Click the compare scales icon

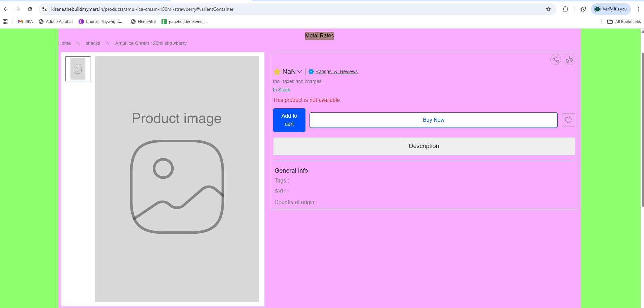click(569, 60)
